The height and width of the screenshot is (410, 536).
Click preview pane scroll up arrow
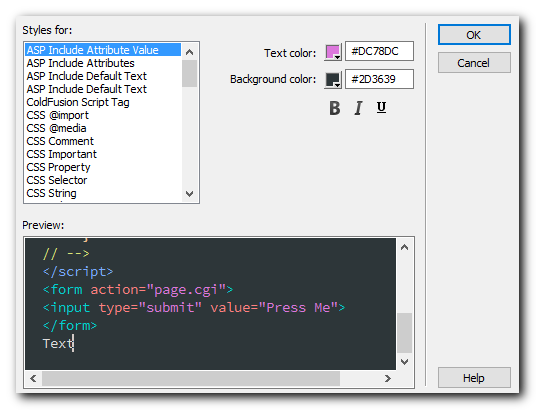pos(404,247)
